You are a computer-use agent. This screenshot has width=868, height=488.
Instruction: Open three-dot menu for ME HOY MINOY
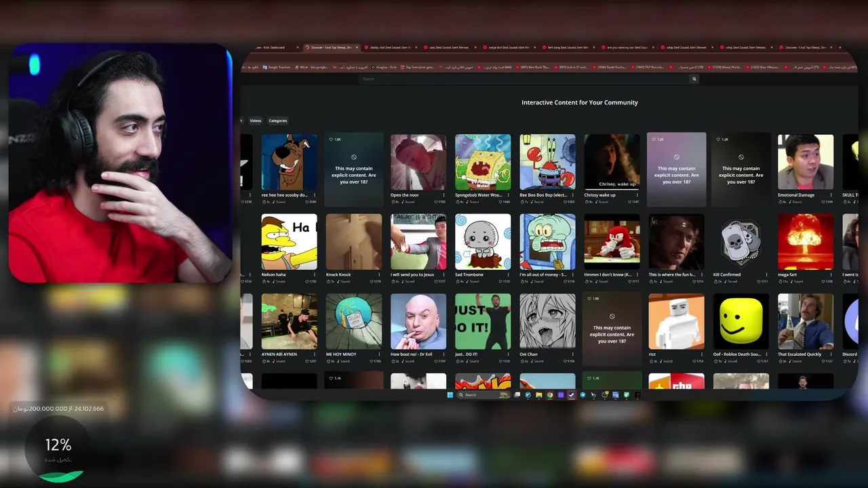[x=378, y=354]
